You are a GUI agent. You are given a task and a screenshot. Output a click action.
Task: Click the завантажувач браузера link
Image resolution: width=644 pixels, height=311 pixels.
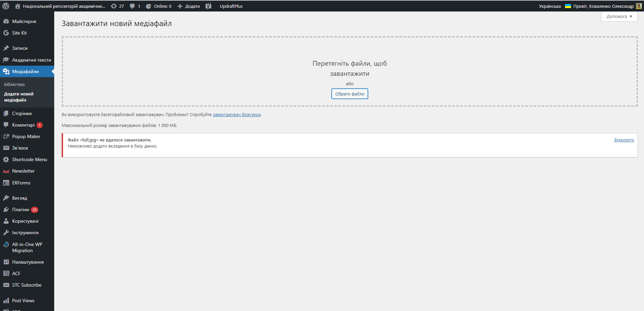236,115
